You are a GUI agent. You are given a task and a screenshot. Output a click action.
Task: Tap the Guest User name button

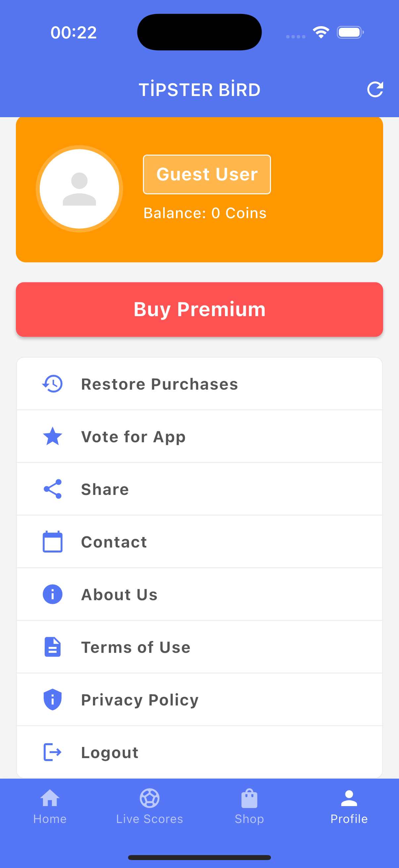(x=207, y=174)
